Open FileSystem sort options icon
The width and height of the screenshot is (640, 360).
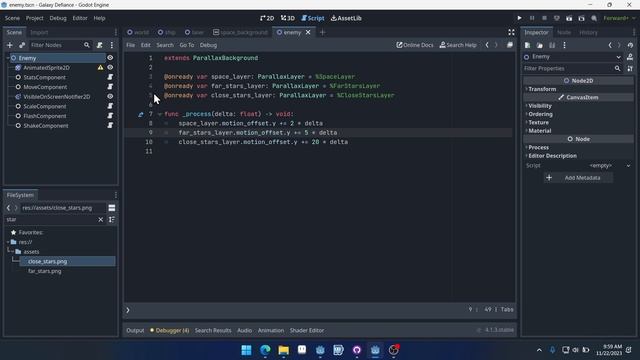(x=112, y=220)
